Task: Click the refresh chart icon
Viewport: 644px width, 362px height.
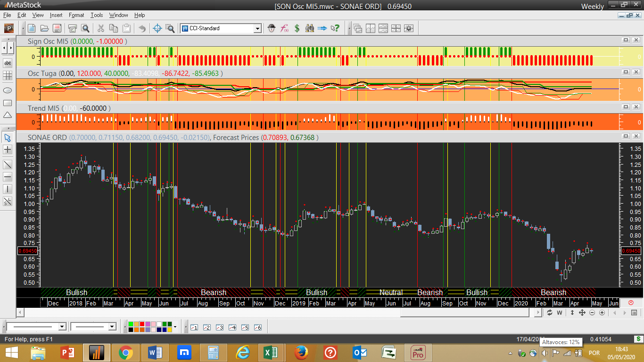Action: [549, 313]
